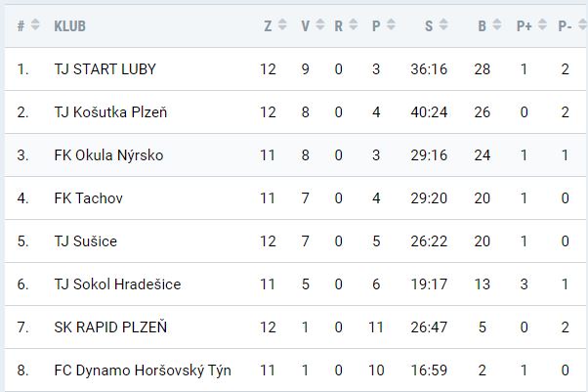This screenshot has height=392, width=588.
Task: Open SK RAPID PLZEŇ club page
Action: (x=110, y=327)
